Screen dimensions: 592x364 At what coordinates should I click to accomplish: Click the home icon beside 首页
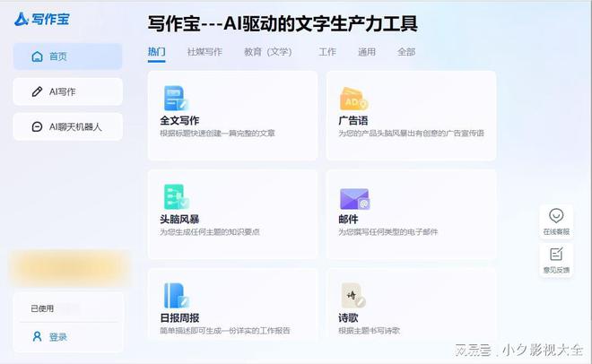37,56
